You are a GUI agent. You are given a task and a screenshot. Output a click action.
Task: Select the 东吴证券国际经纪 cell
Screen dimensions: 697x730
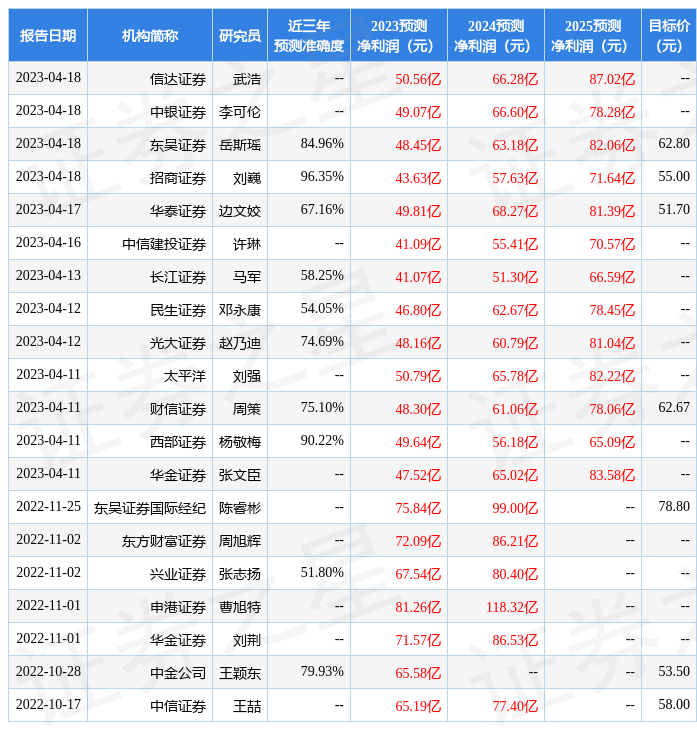pyautogui.click(x=150, y=509)
